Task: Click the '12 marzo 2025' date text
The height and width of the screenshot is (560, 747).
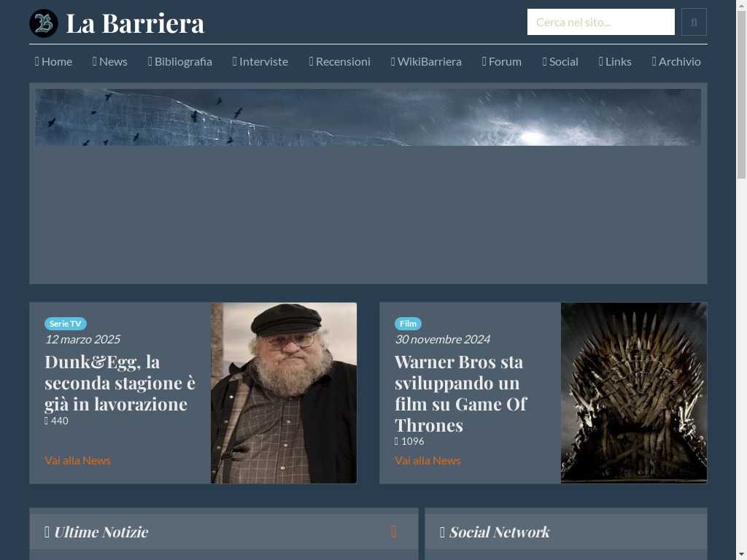Action: (x=82, y=340)
